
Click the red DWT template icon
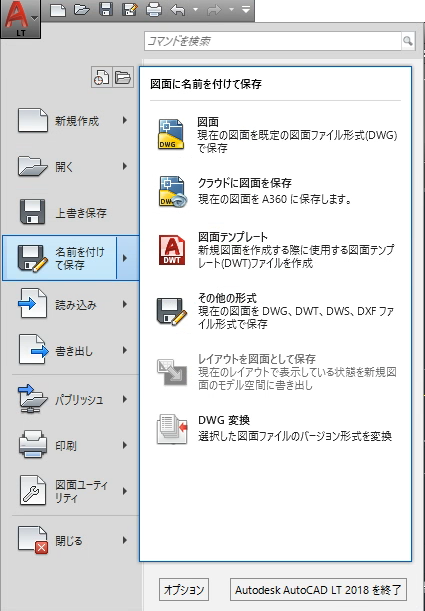click(x=171, y=250)
